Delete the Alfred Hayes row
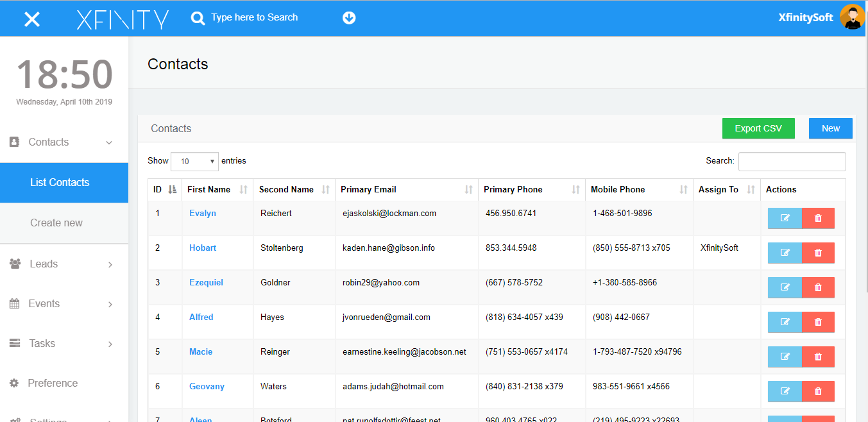This screenshot has width=868, height=422. (818, 322)
